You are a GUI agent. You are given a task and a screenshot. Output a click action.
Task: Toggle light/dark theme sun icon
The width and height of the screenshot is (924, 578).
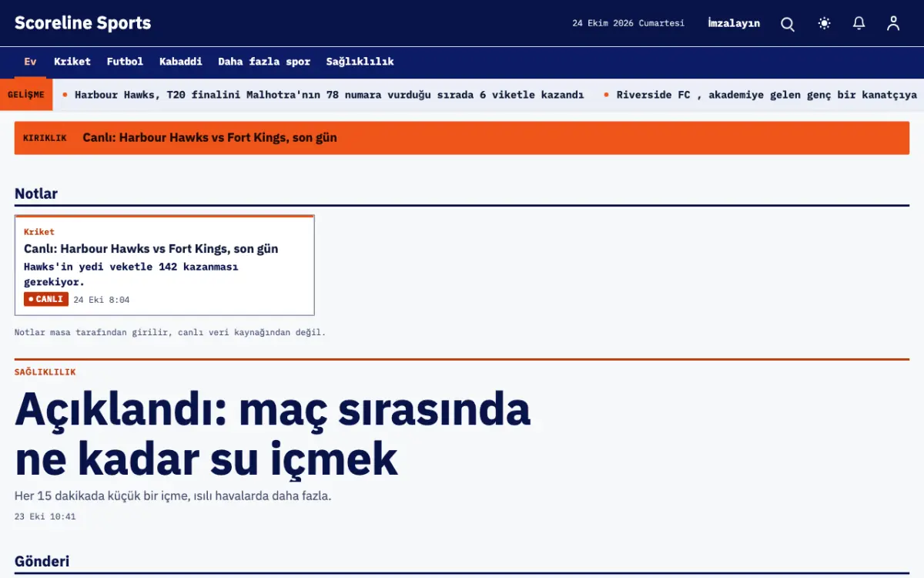point(825,23)
